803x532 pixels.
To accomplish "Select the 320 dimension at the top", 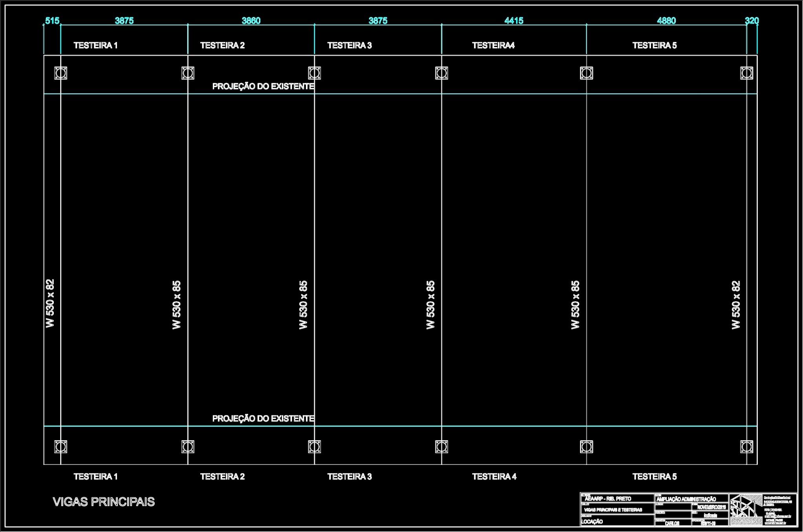I will coord(752,20).
